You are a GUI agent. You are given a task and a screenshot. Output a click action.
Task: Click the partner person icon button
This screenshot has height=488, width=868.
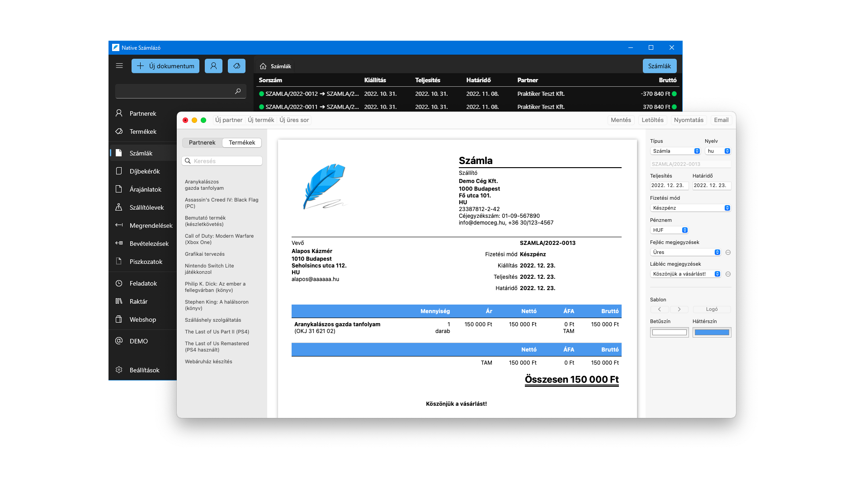[213, 66]
